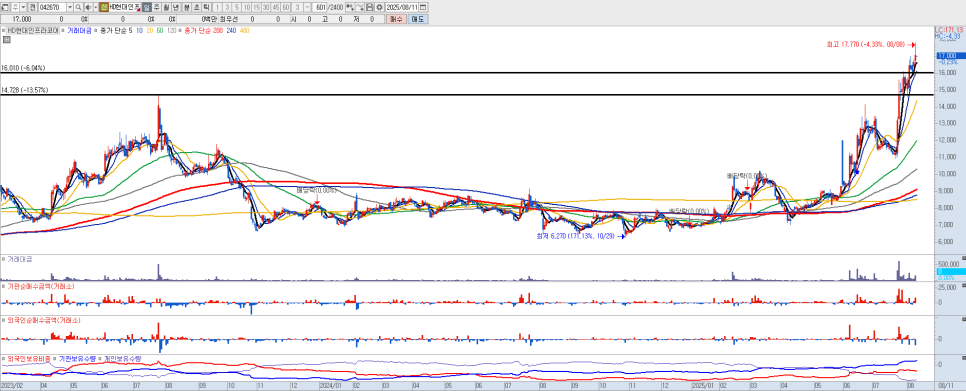The width and height of the screenshot is (966, 391).
Task: Click the 관 watchlist icon beside stock code
Action: point(33,7)
